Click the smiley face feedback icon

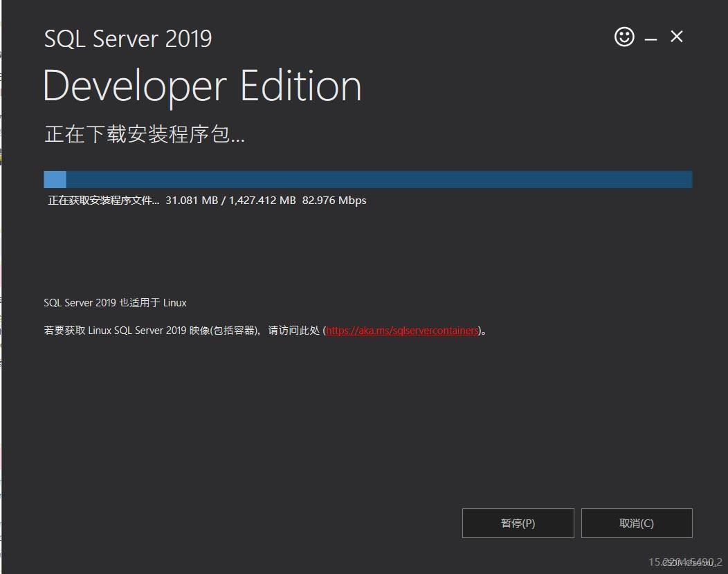[x=624, y=37]
